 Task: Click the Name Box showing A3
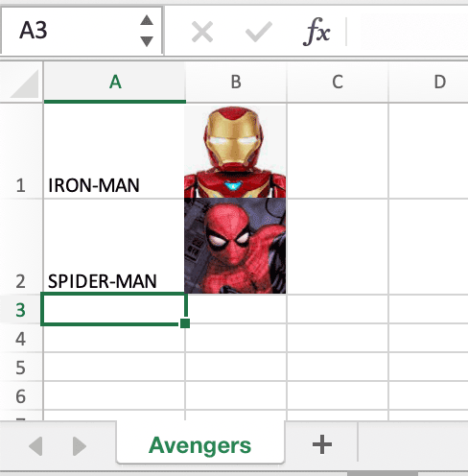82,31
